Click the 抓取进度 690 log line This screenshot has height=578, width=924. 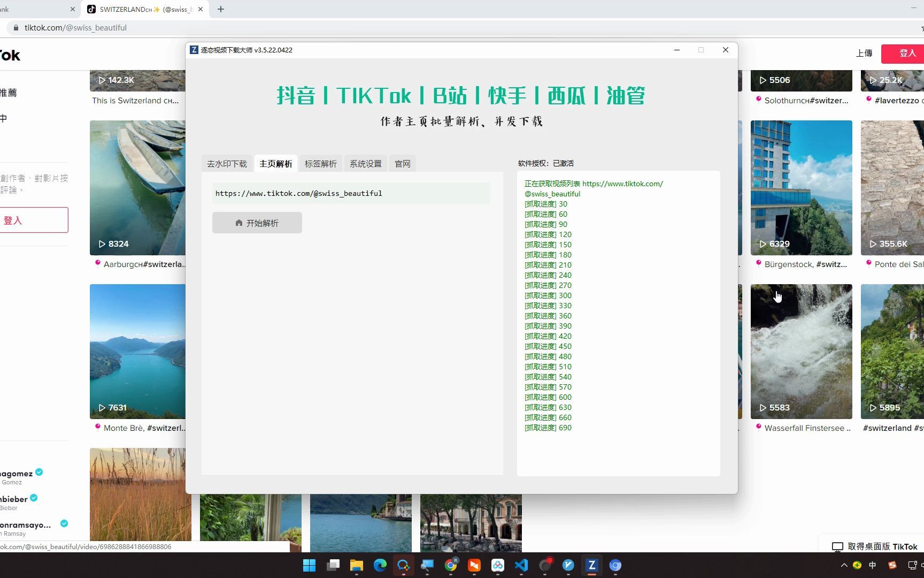tap(548, 428)
